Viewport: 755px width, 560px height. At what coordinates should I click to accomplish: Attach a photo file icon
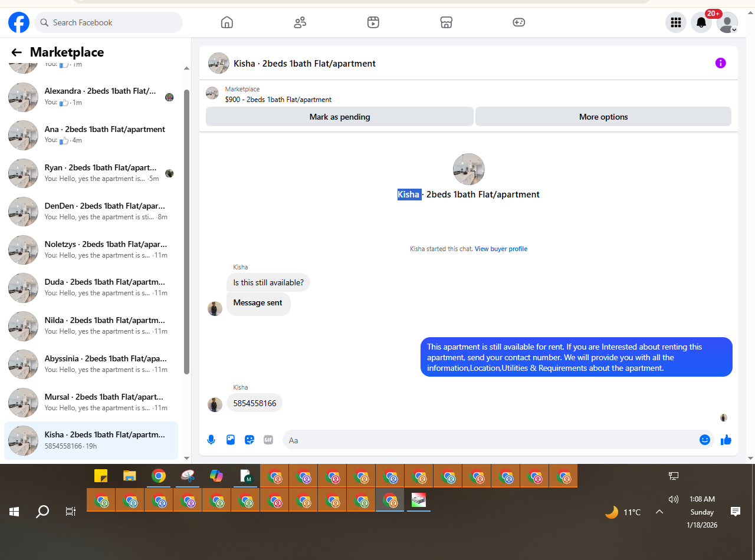tap(231, 440)
